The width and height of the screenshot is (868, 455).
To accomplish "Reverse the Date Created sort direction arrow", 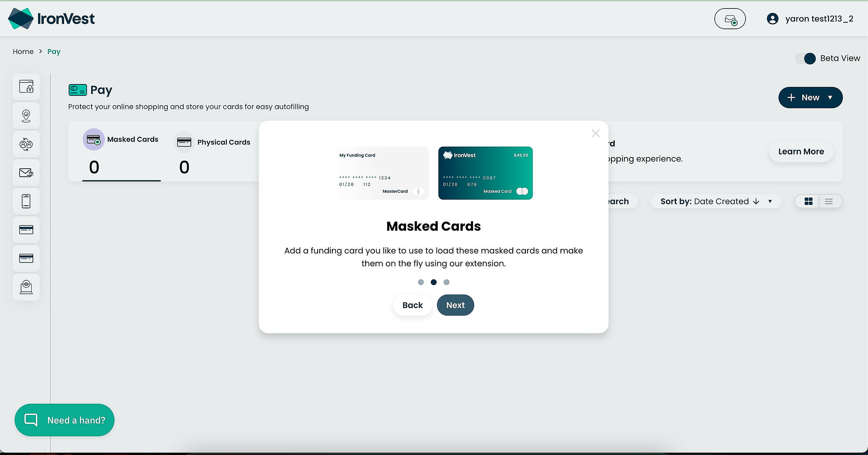I will pyautogui.click(x=756, y=202).
